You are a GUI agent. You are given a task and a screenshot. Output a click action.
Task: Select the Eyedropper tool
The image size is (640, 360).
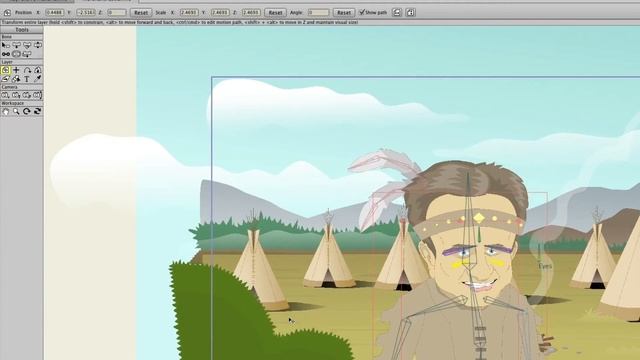[x=38, y=79]
